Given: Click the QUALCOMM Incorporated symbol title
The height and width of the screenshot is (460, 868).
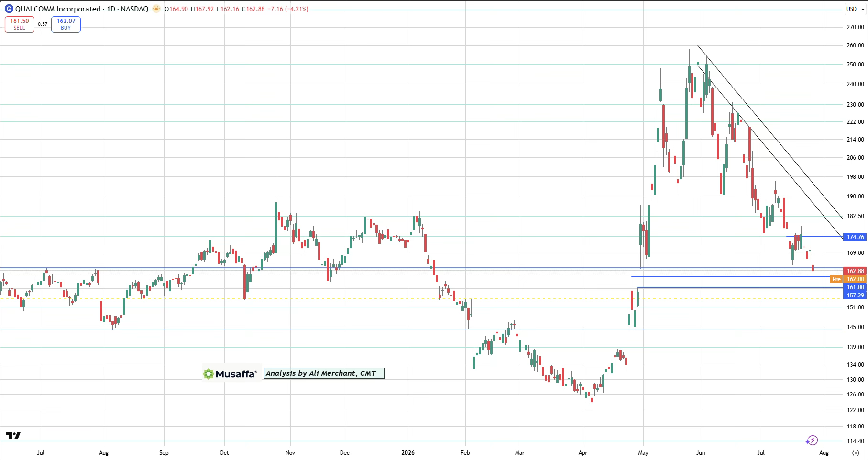Looking at the screenshot, I should [x=58, y=9].
